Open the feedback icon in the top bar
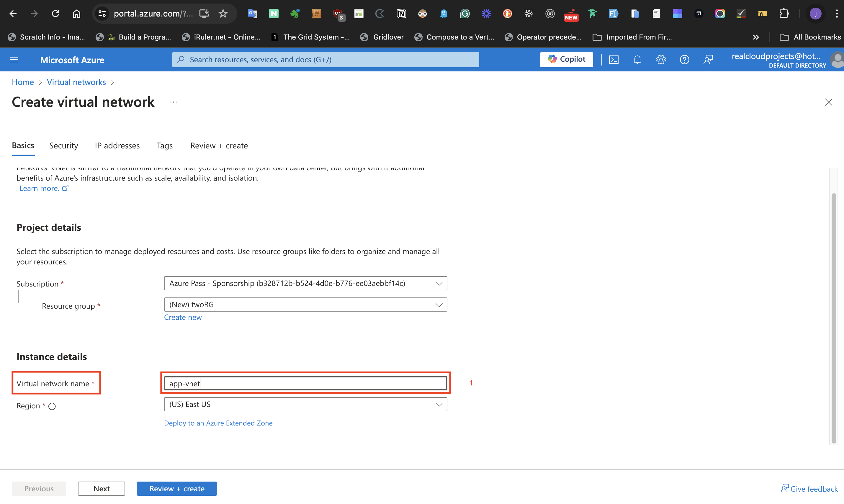This screenshot has height=504, width=844. click(709, 59)
